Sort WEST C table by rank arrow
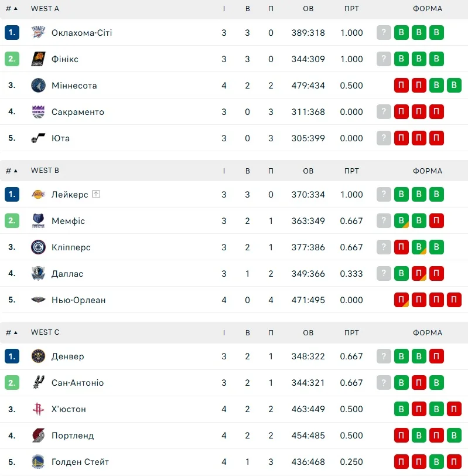 click(x=15, y=332)
